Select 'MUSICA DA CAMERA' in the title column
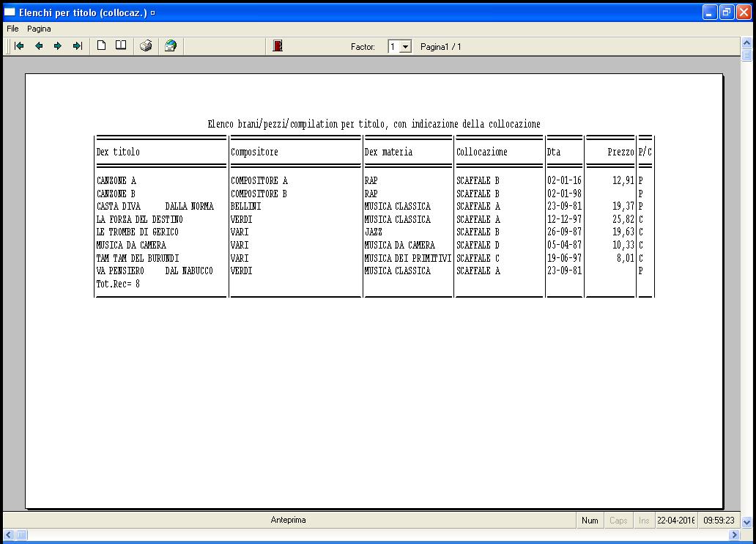The width and height of the screenshot is (756, 544). [x=131, y=245]
